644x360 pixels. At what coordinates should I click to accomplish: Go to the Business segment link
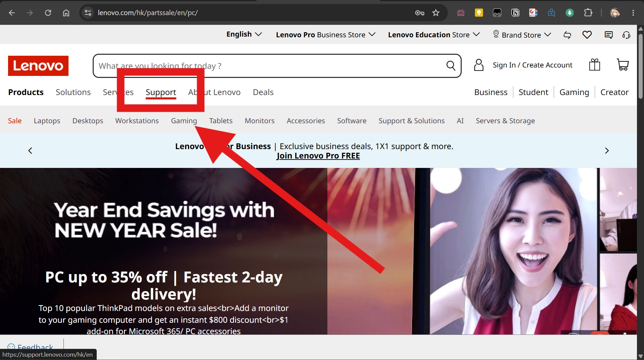coord(491,92)
